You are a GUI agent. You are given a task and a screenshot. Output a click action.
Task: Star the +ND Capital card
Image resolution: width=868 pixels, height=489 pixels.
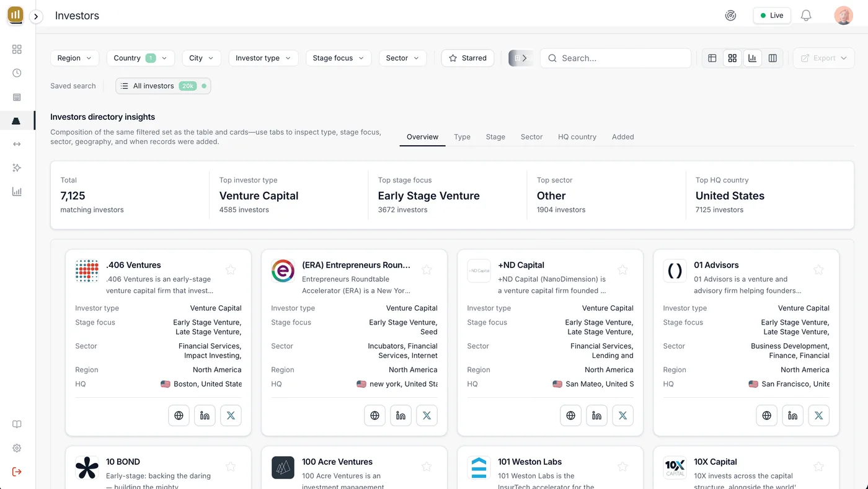(622, 269)
